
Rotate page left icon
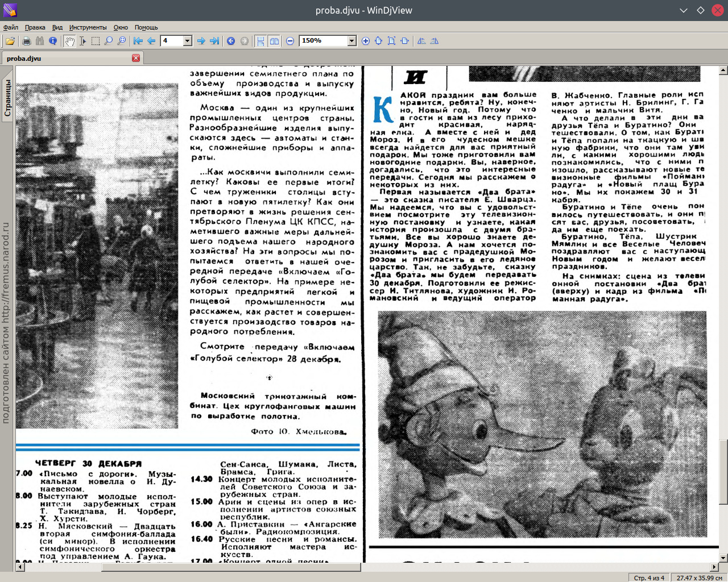pyautogui.click(x=421, y=41)
